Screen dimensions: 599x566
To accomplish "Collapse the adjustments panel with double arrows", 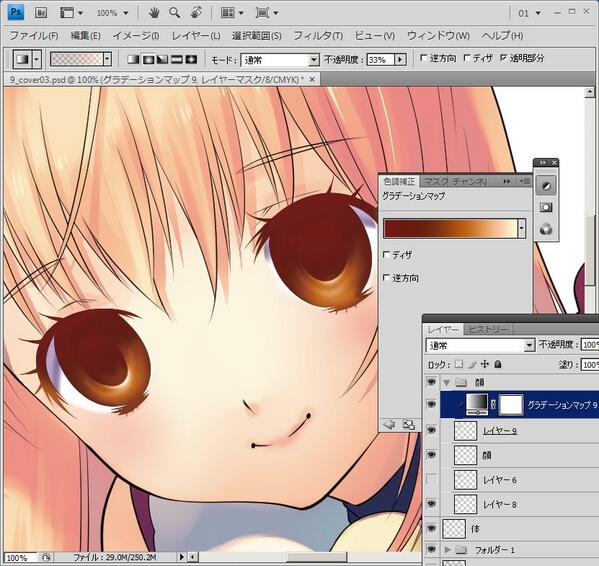I will click(507, 181).
